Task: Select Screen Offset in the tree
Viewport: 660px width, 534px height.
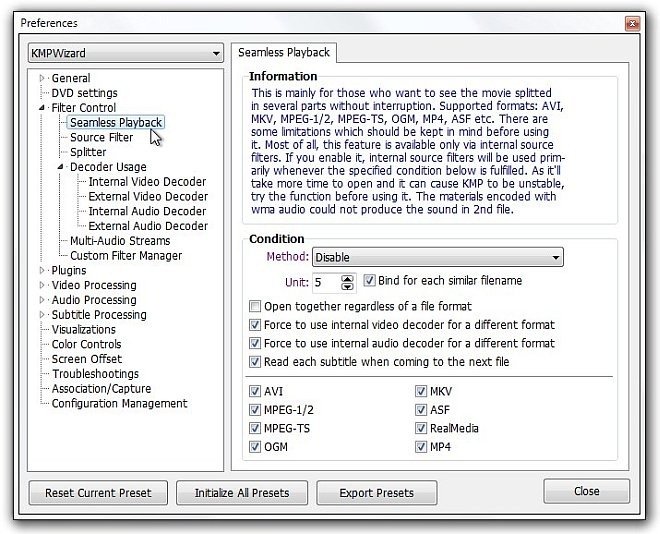Action: (x=87, y=359)
